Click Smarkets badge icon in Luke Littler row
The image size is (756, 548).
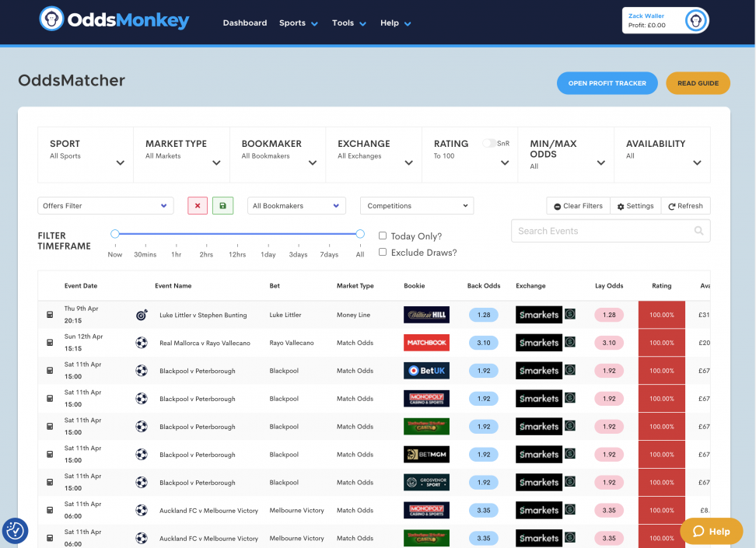[x=570, y=314]
